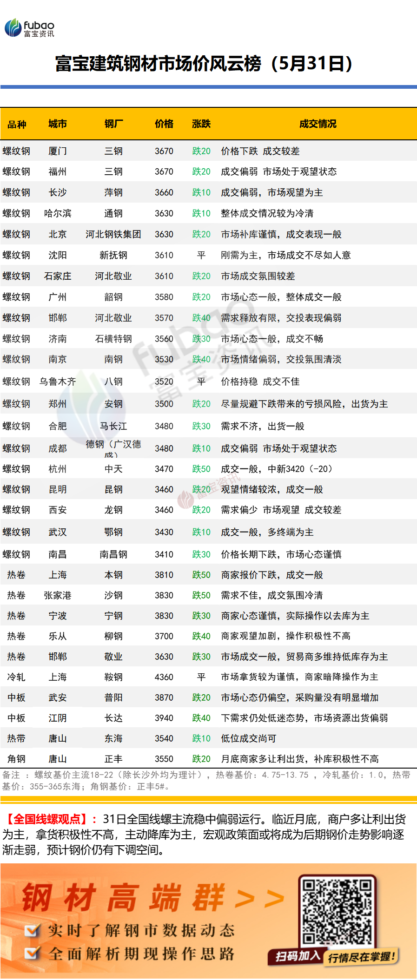Click the mill cell 石横特钢
Image resolution: width=417 pixels, height=980 pixels.
coord(113,339)
